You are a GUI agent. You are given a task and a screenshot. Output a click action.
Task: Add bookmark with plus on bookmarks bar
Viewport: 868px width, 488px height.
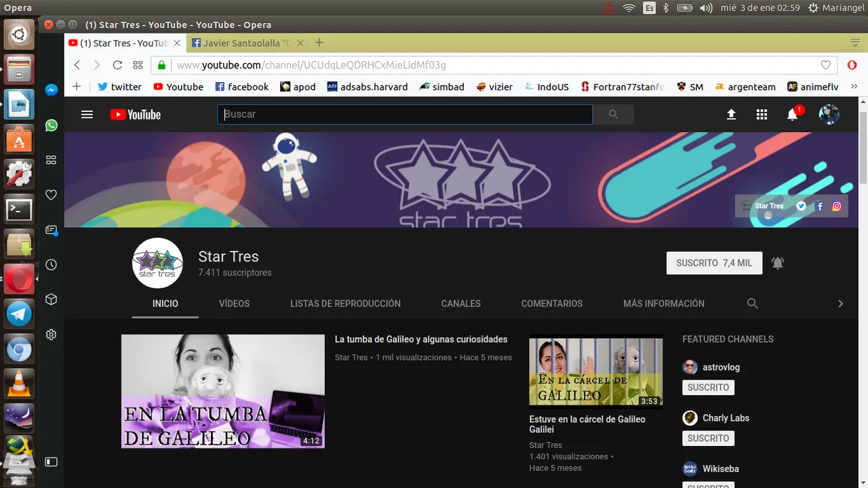[x=77, y=87]
